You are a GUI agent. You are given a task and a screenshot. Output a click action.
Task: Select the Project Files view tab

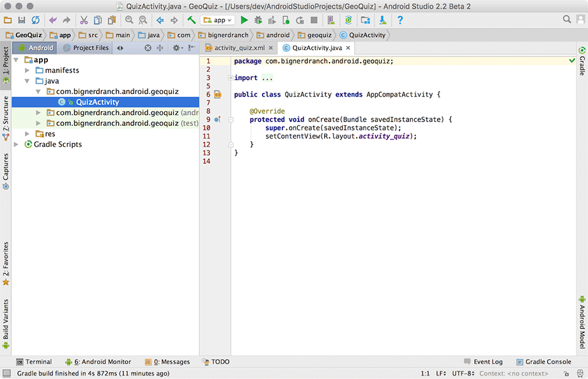tap(85, 48)
